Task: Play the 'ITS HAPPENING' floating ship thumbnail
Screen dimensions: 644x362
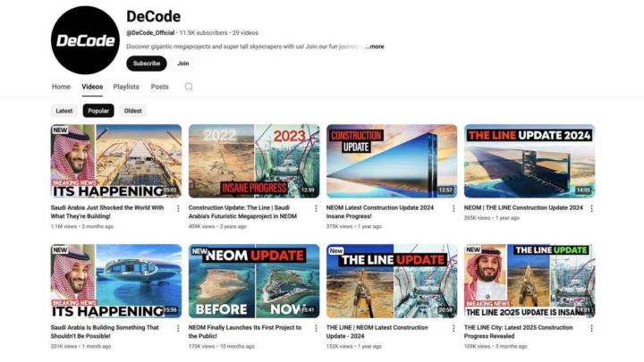Action: (x=116, y=282)
